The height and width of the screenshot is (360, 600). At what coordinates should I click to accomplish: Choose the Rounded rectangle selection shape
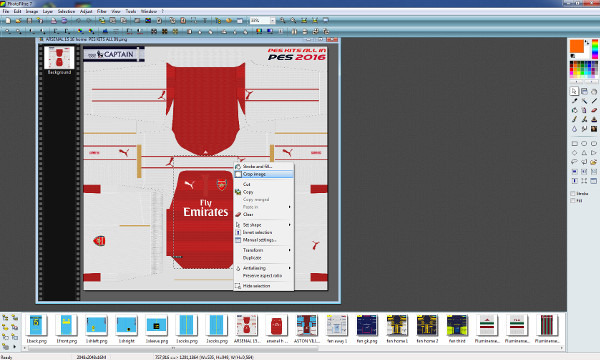pyautogui.click(x=594, y=143)
